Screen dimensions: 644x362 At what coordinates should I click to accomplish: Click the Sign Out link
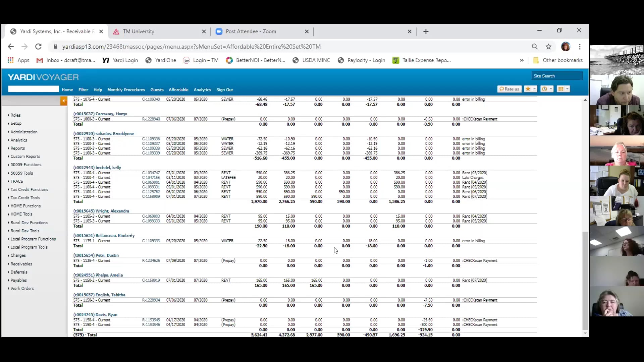pyautogui.click(x=224, y=89)
